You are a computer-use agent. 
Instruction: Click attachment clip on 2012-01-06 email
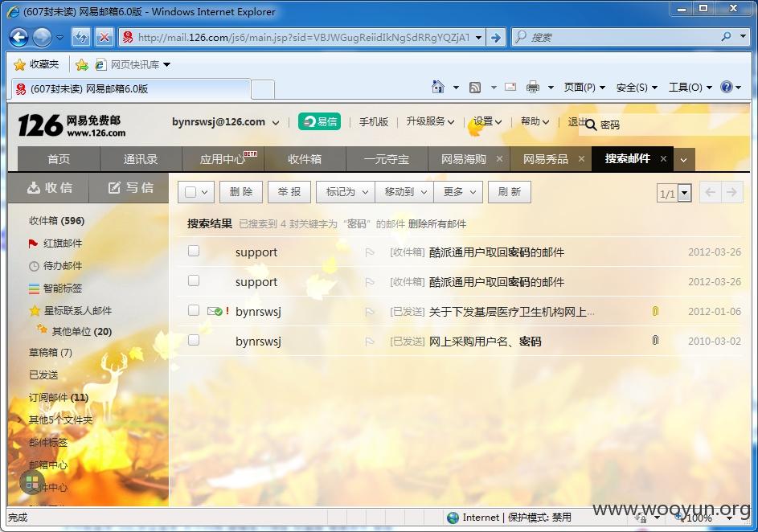point(656,311)
